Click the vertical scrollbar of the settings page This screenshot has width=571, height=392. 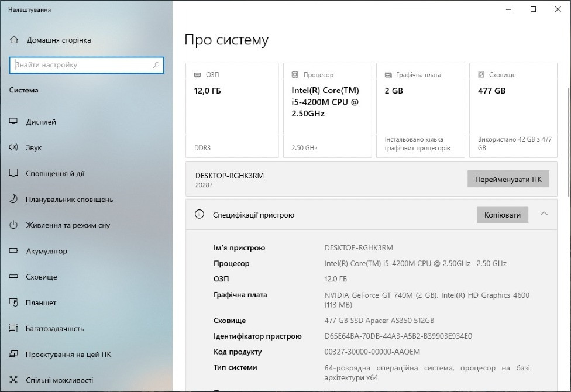click(x=569, y=142)
